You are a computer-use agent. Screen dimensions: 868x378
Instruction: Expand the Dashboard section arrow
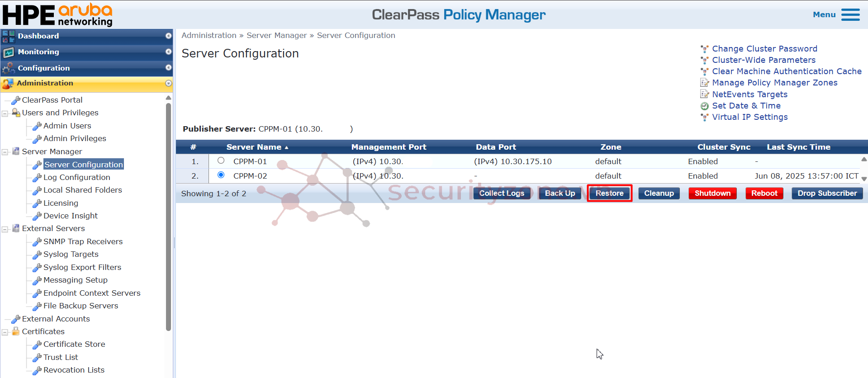pyautogui.click(x=168, y=36)
